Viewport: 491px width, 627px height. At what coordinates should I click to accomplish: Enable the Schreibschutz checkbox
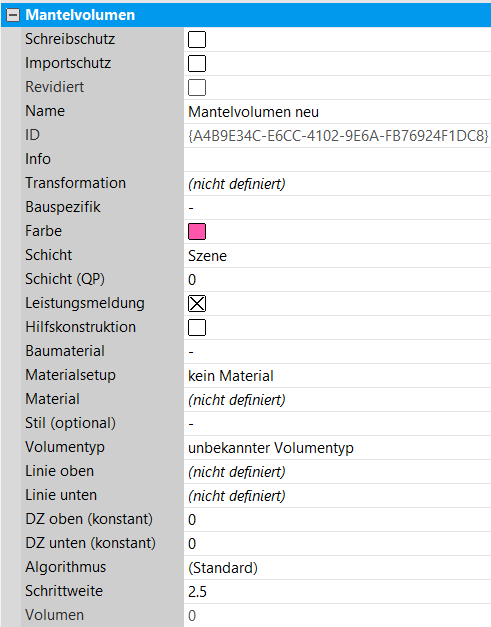tap(197, 40)
